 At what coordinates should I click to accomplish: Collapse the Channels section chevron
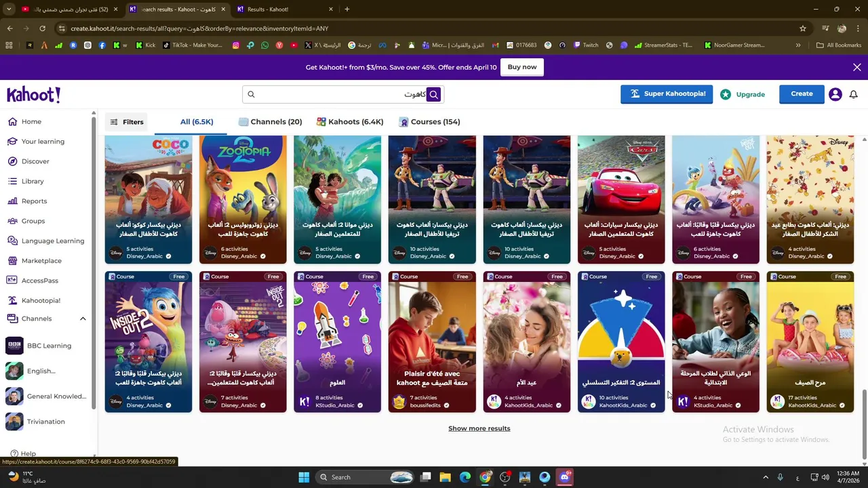pyautogui.click(x=83, y=319)
